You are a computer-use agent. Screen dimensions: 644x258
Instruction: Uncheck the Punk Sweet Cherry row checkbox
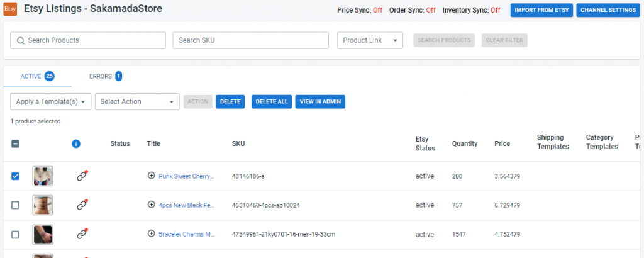tap(15, 176)
